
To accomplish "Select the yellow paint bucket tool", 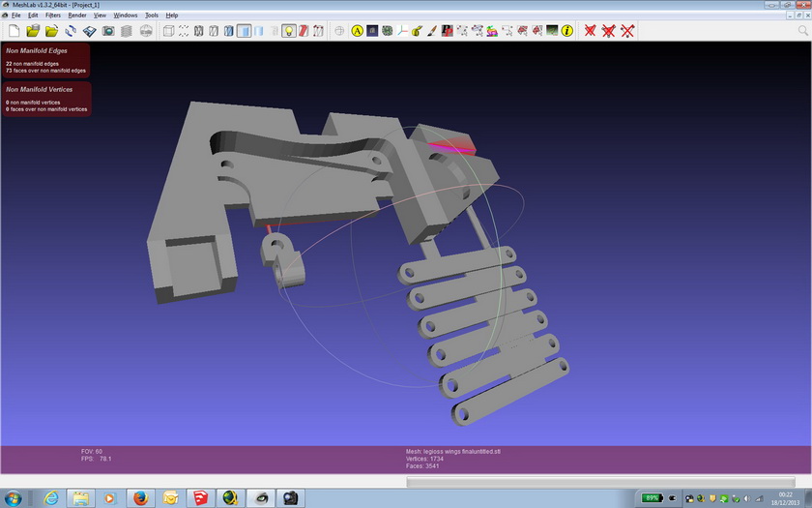I will pyautogui.click(x=417, y=31).
